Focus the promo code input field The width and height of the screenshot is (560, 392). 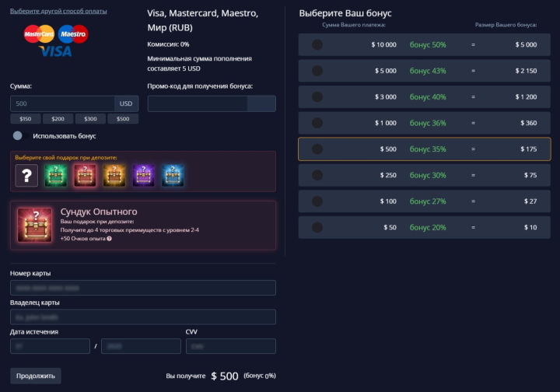click(198, 103)
